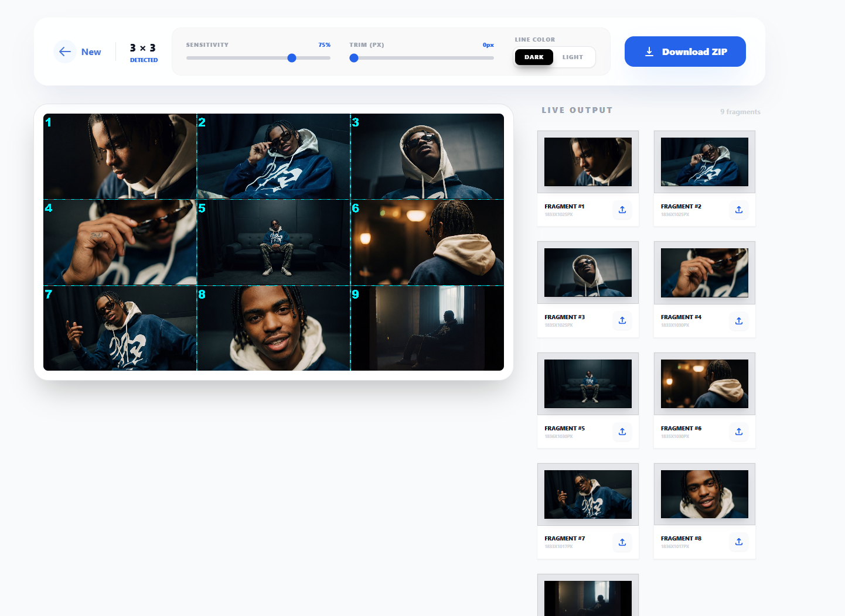845x616 pixels.
Task: Open Fragment #1 thumbnail preview
Action: [588, 162]
